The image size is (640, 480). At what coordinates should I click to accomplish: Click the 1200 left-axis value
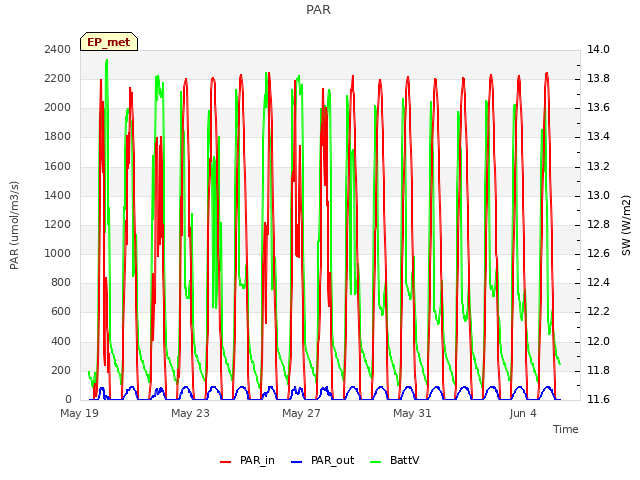click(58, 224)
